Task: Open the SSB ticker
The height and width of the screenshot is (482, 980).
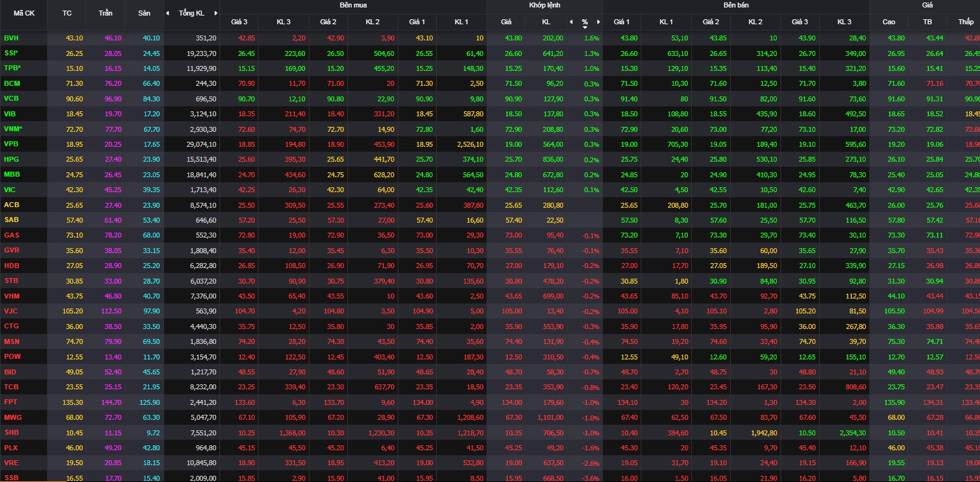Action: coord(11,478)
